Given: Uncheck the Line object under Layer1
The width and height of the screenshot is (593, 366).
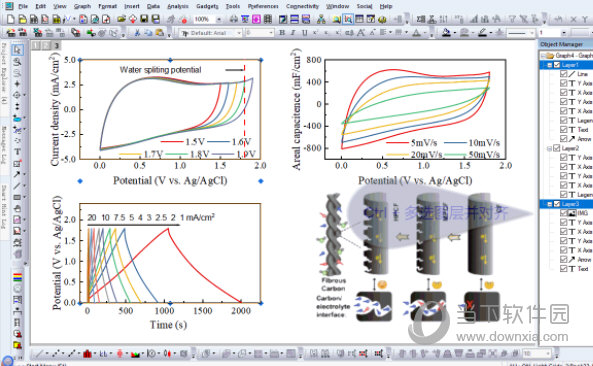Looking at the screenshot, I should pyautogui.click(x=564, y=74).
